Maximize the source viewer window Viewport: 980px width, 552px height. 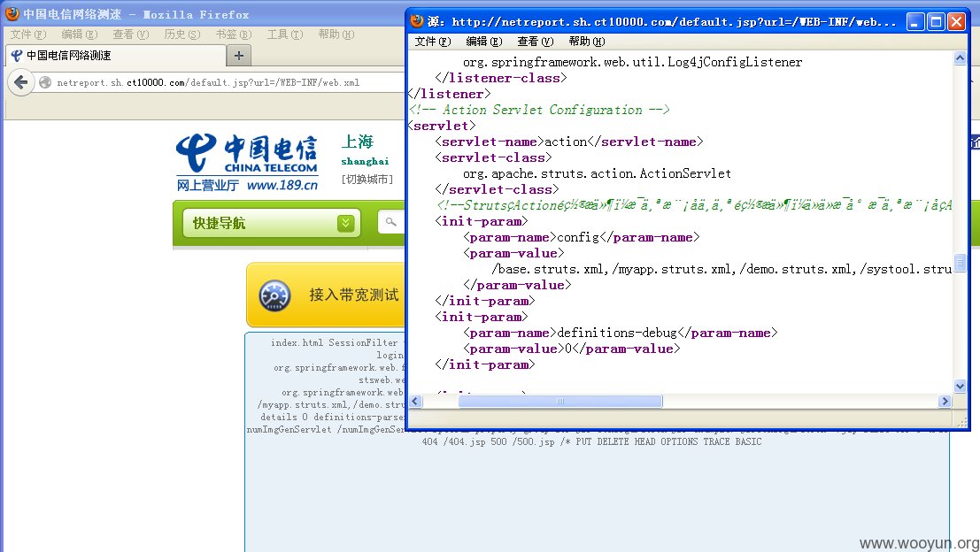936,22
